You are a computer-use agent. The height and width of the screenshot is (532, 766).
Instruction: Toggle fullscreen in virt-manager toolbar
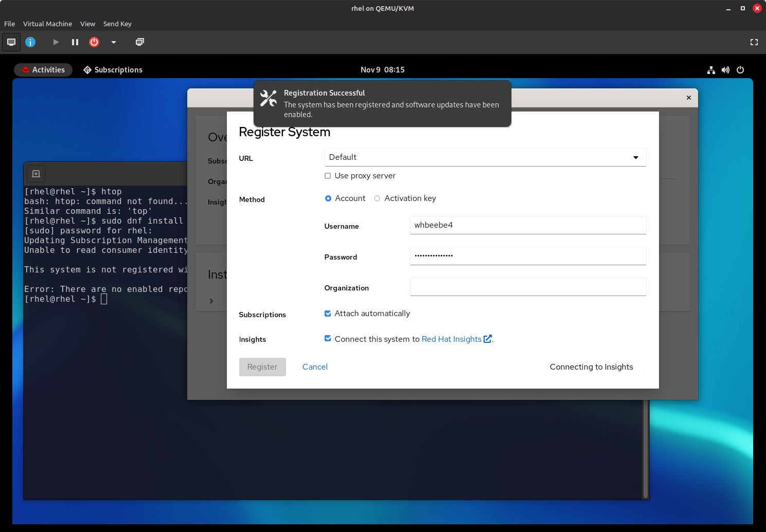click(754, 42)
